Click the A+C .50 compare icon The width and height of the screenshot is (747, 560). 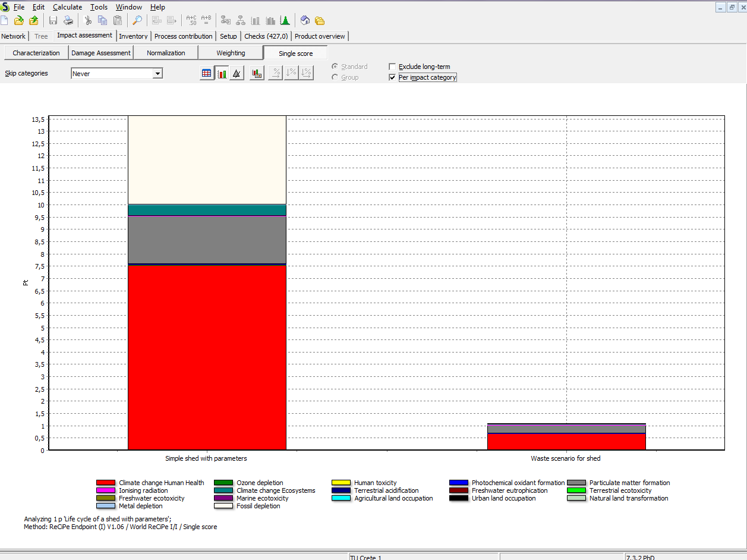pyautogui.click(x=191, y=21)
